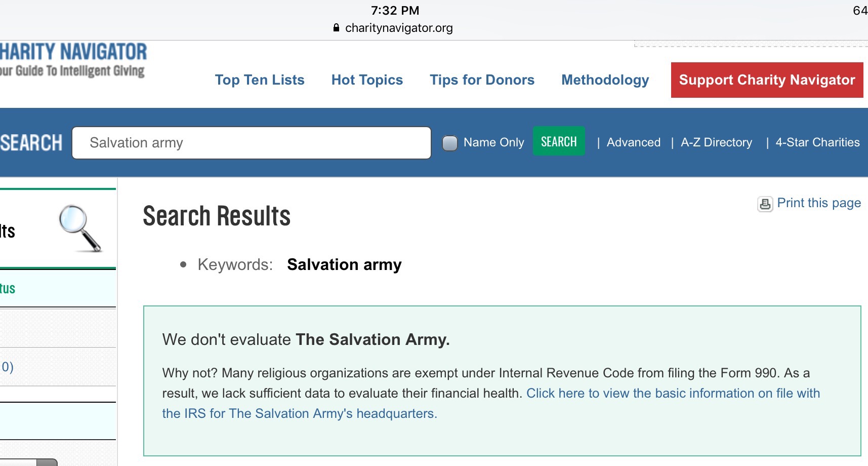Image resolution: width=868 pixels, height=466 pixels.
Task: Open the 4-Star Charities link
Action: (817, 142)
